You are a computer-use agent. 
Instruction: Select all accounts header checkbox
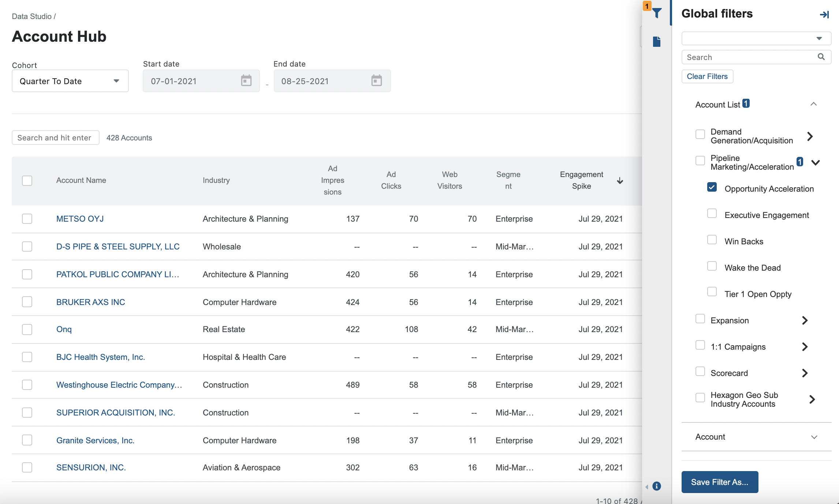(x=27, y=181)
